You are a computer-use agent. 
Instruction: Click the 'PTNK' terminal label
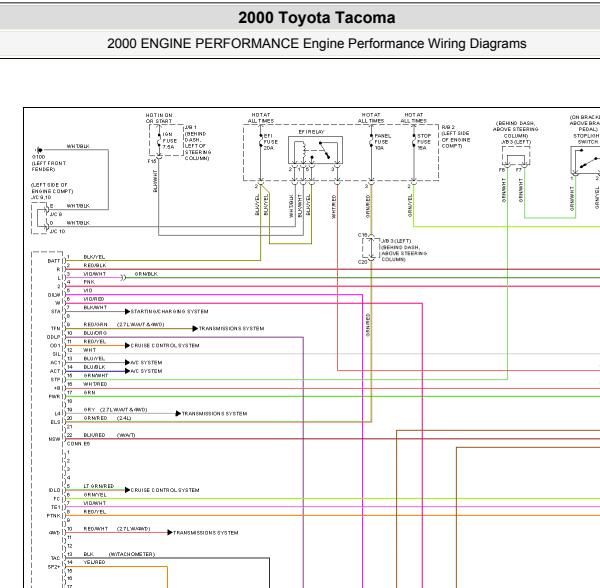pyautogui.click(x=54, y=516)
